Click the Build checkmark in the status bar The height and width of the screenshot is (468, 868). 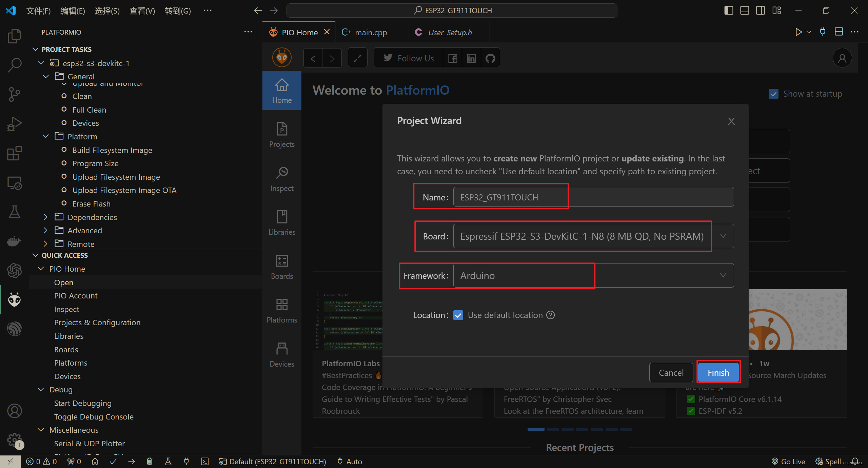click(x=113, y=462)
